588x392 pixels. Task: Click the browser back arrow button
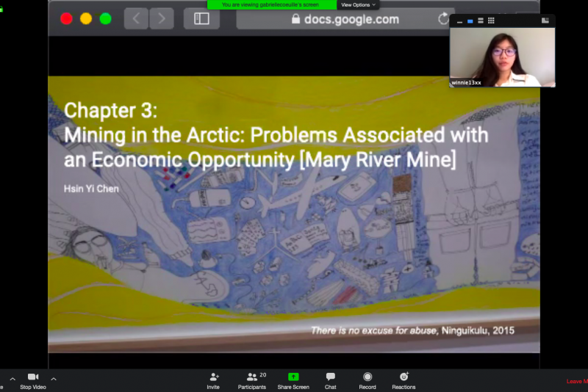tap(136, 18)
